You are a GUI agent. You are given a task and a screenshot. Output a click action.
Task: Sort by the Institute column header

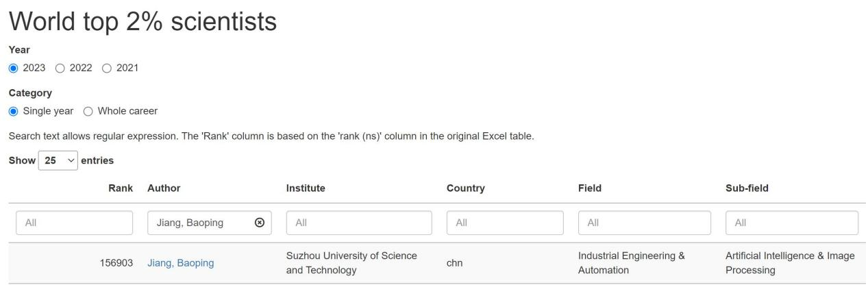click(x=306, y=188)
